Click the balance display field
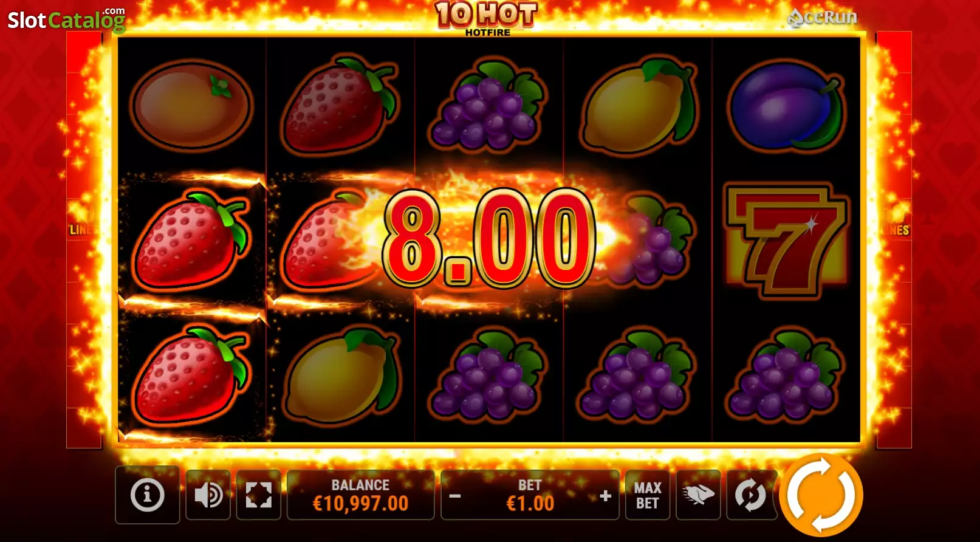This screenshot has width=980, height=542. (360, 495)
